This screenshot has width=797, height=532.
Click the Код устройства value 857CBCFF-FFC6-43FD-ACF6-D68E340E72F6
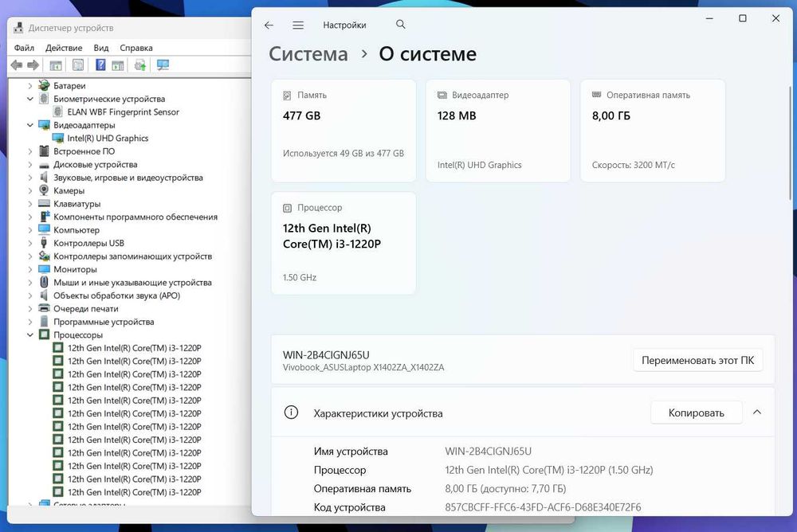click(x=543, y=507)
